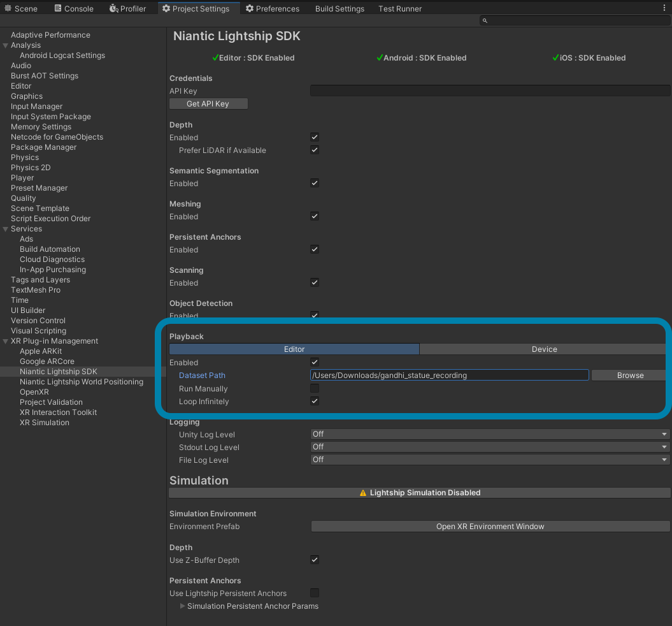672x626 pixels.
Task: Click the Get API Key button
Action: tap(208, 104)
